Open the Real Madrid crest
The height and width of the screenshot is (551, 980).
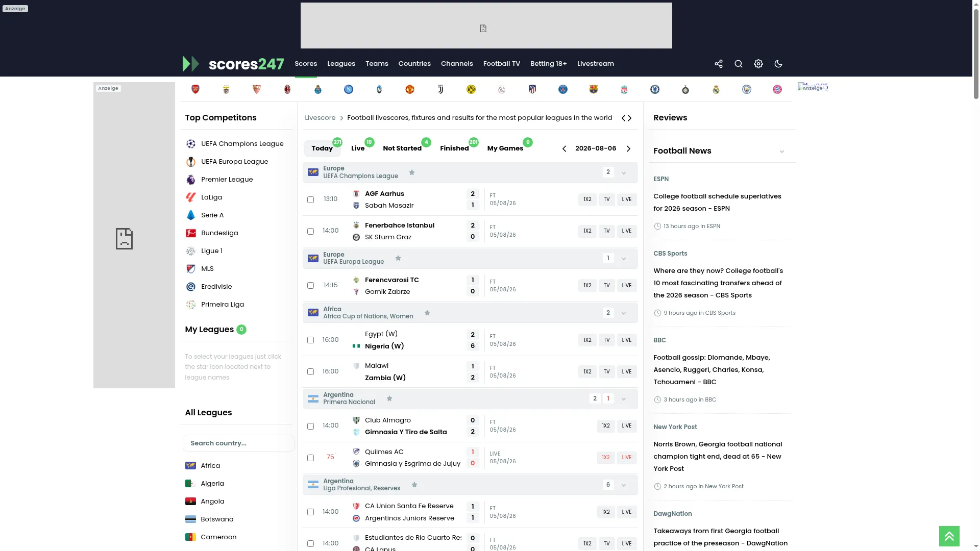pos(716,89)
